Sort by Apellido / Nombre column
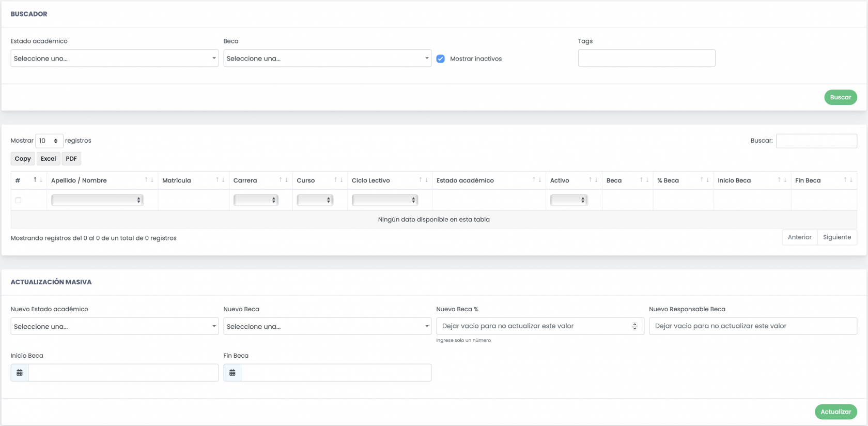 pyautogui.click(x=102, y=180)
